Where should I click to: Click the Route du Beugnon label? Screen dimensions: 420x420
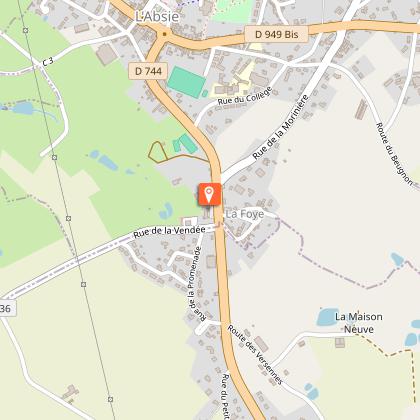394,154
